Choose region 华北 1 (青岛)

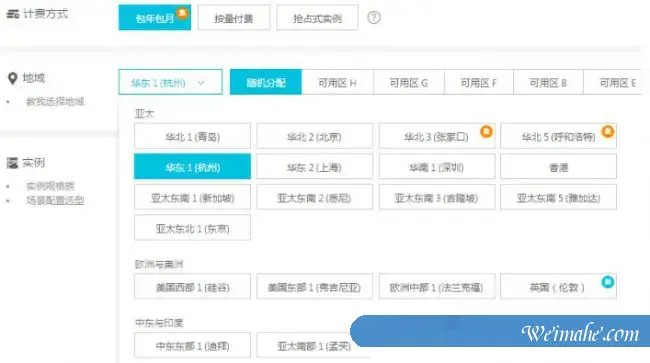tap(192, 136)
